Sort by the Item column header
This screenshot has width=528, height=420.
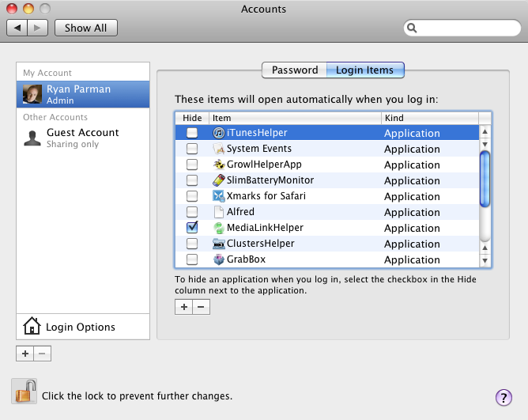point(295,118)
